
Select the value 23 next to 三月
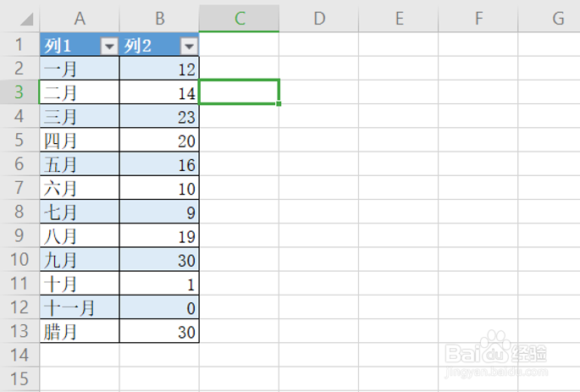pyautogui.click(x=159, y=116)
